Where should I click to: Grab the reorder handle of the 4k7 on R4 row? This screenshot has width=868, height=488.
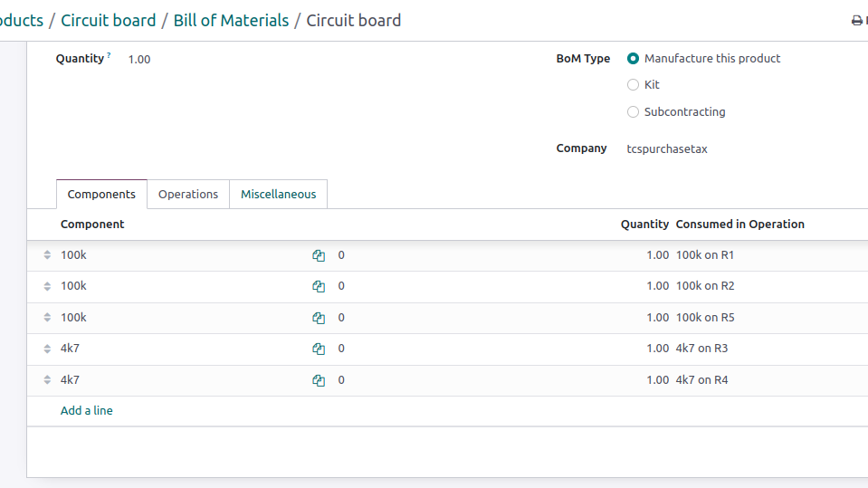47,380
